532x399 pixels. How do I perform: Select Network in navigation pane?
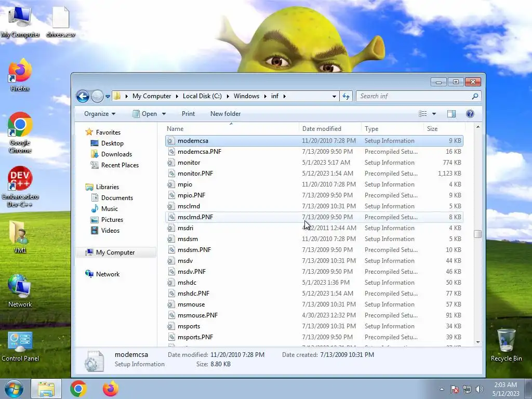point(103,274)
